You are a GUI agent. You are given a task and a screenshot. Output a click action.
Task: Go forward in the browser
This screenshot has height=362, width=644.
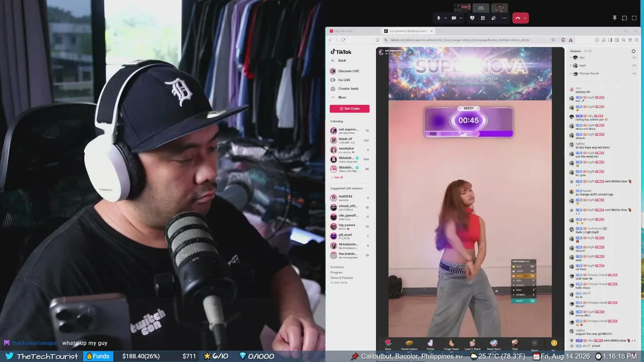click(337, 40)
